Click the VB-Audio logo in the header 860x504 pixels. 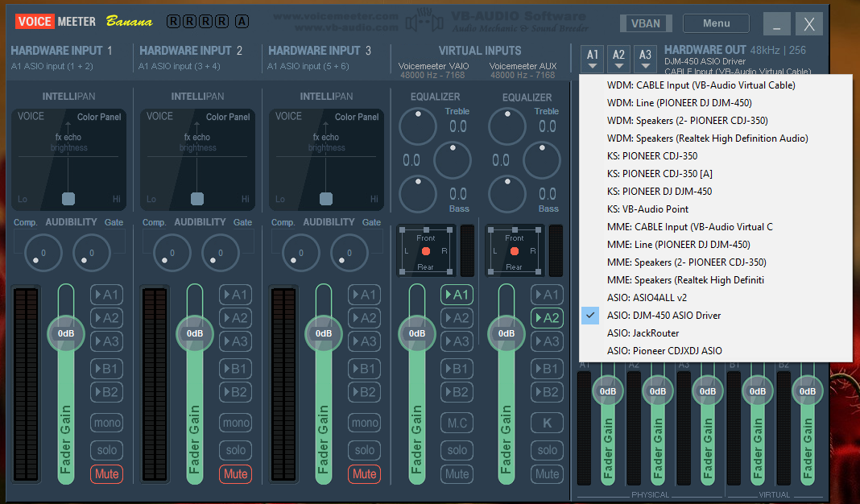pos(424,22)
